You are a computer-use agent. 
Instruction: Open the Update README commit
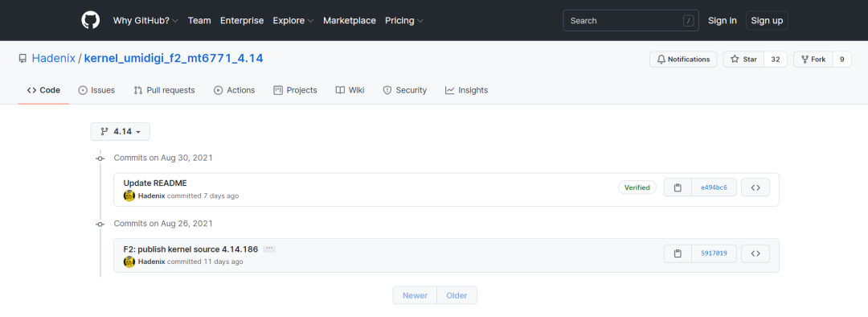(155, 183)
